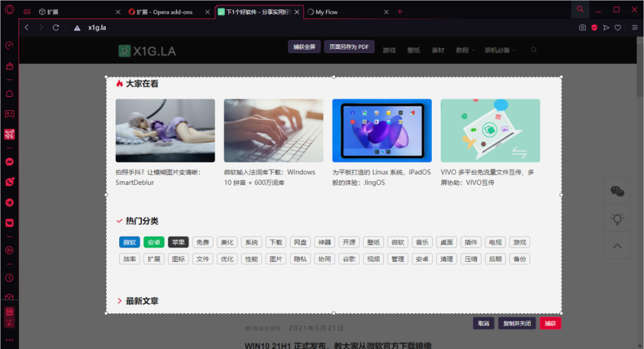Jump to top with chevron button

[617, 246]
